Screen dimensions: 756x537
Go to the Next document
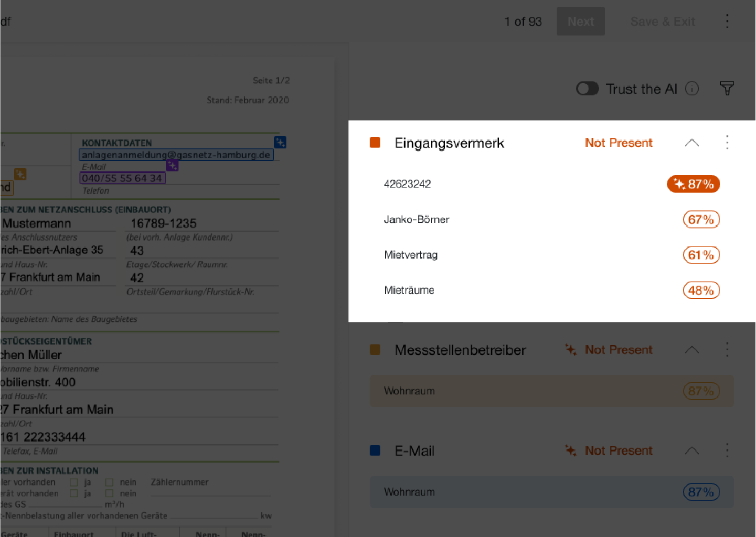[581, 21]
